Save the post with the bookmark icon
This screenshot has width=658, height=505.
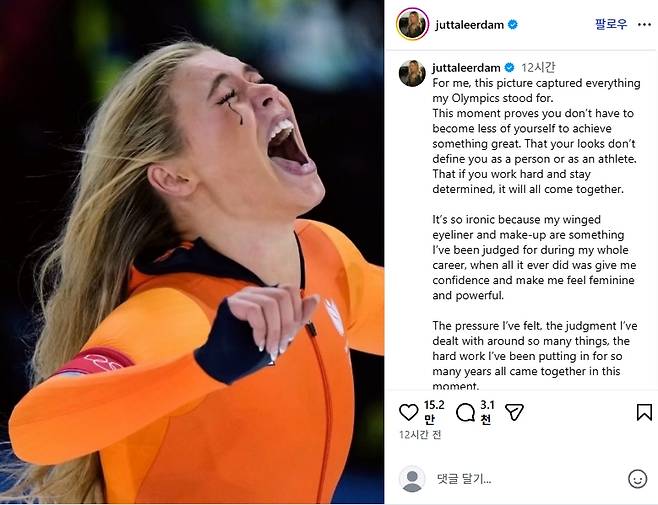pos(644,412)
